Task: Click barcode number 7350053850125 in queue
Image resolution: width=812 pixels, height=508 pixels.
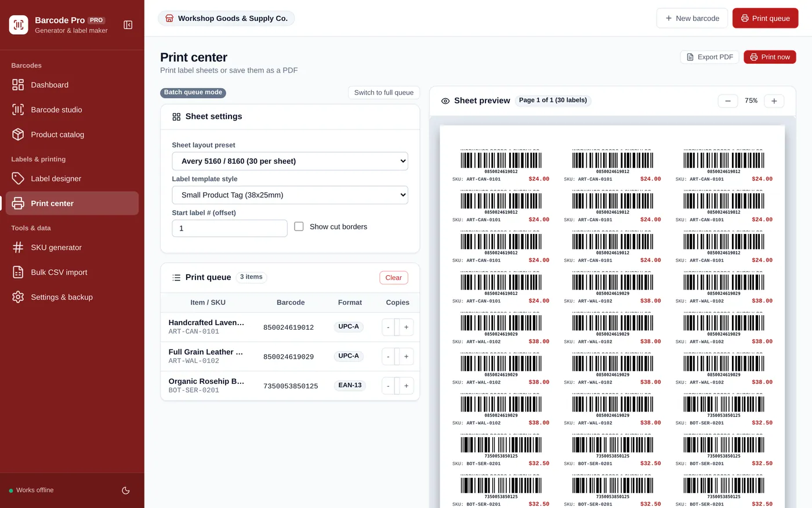Action: click(291, 386)
